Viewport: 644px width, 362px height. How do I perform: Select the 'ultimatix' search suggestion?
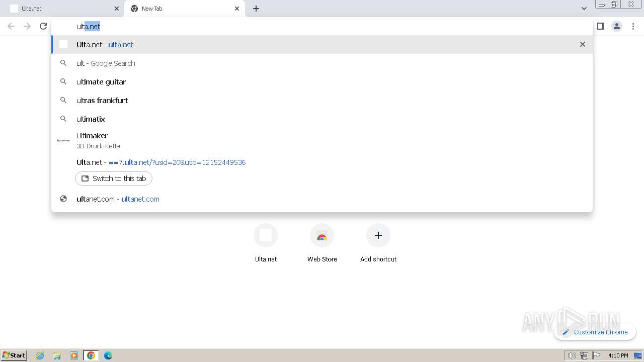click(x=322, y=119)
